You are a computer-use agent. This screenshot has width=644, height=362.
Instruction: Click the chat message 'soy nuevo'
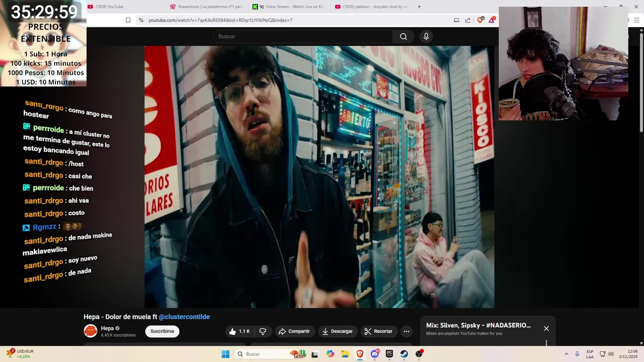click(83, 259)
